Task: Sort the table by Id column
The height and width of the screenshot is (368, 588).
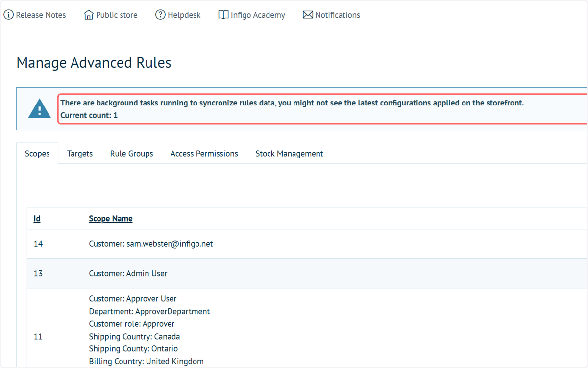Action: 37,219
